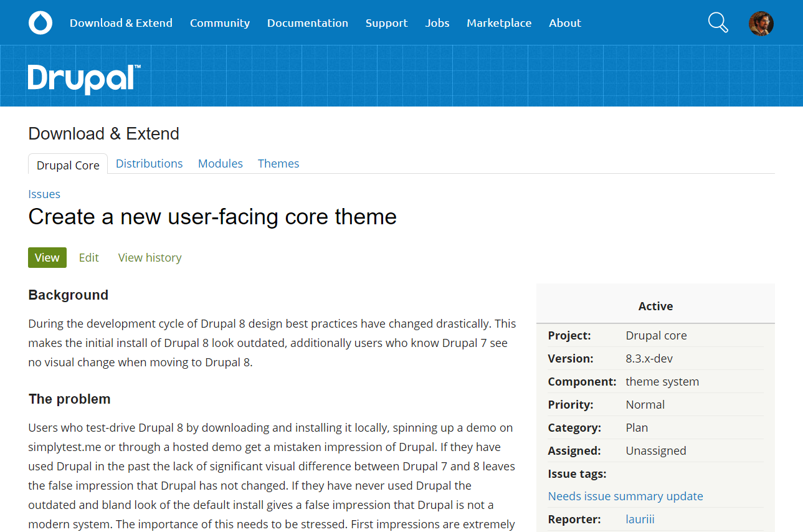Open the Community menu

pyautogui.click(x=219, y=22)
